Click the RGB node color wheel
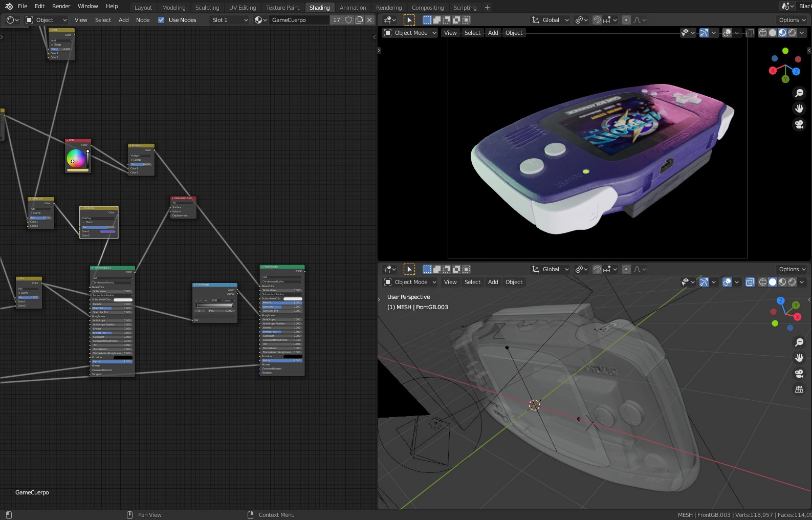This screenshot has width=812, height=520. coord(76,158)
